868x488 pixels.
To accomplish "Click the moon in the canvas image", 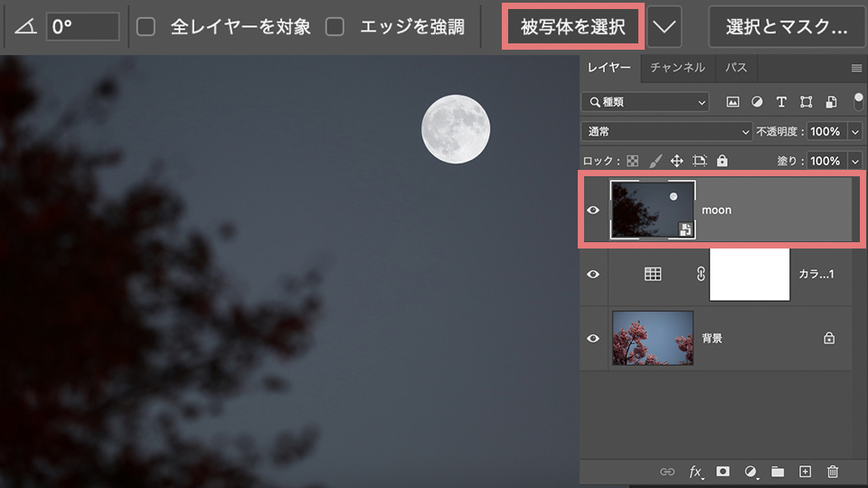I will (x=456, y=129).
